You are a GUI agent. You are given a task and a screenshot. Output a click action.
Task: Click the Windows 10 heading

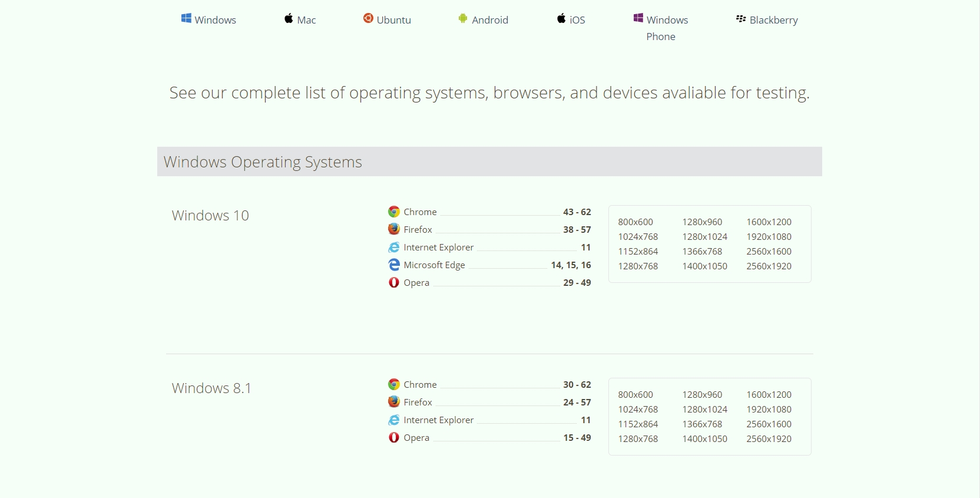210,216
